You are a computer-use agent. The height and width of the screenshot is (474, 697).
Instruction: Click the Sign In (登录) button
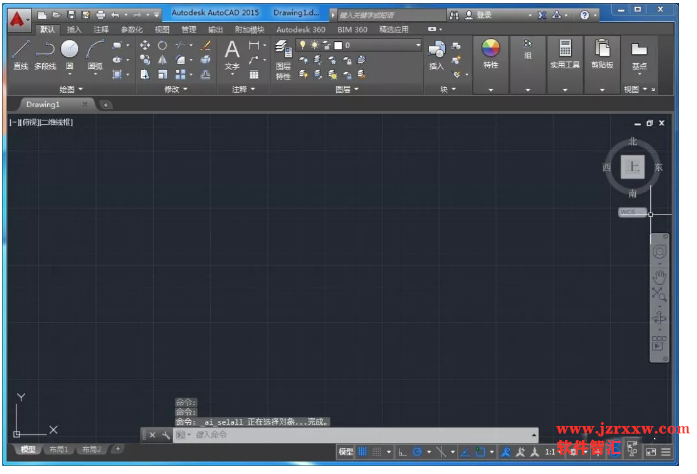(x=478, y=15)
